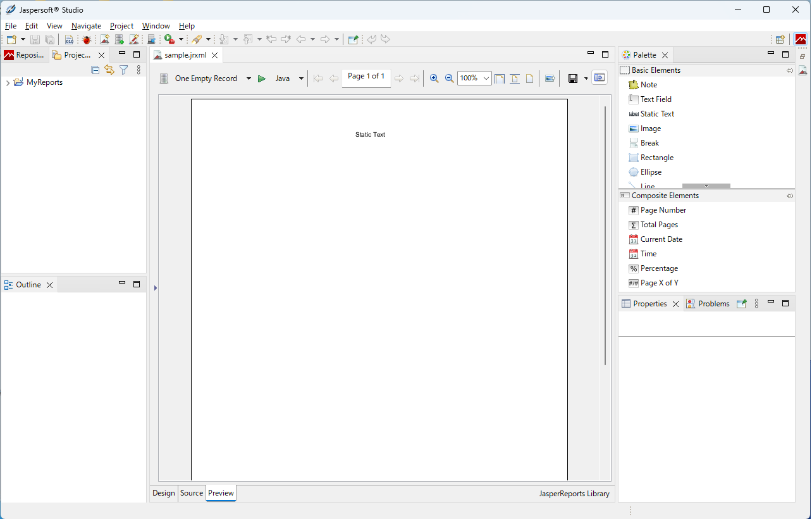Click the bug debug icon in toolbar
This screenshot has height=519, width=812.
[87, 39]
